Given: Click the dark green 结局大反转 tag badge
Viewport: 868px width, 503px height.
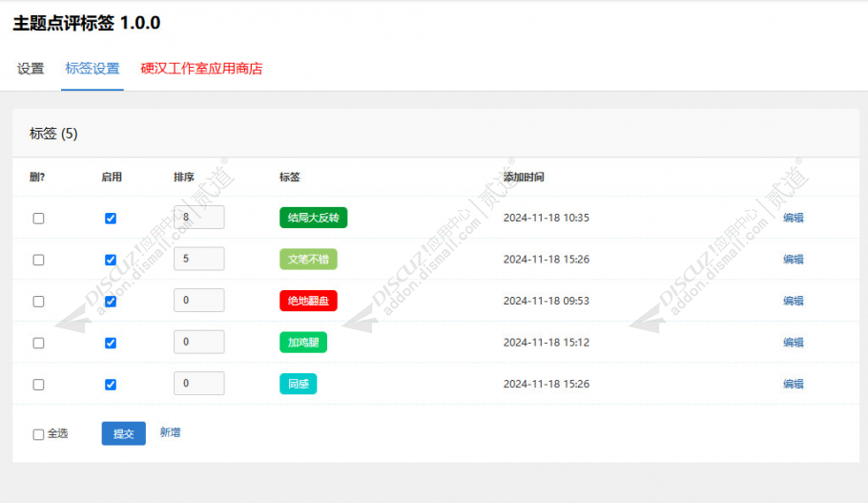Looking at the screenshot, I should click(313, 218).
